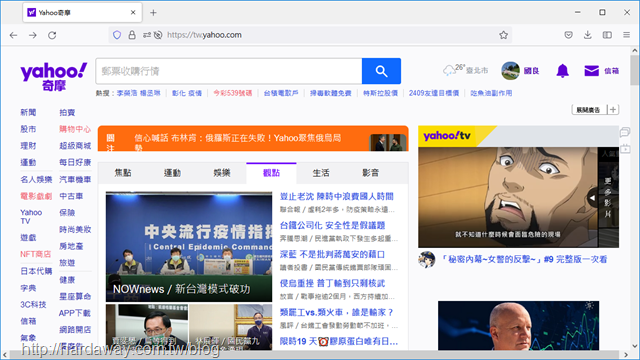Open the 新聞 sidebar link
This screenshot has height=360, width=640.
click(x=28, y=112)
